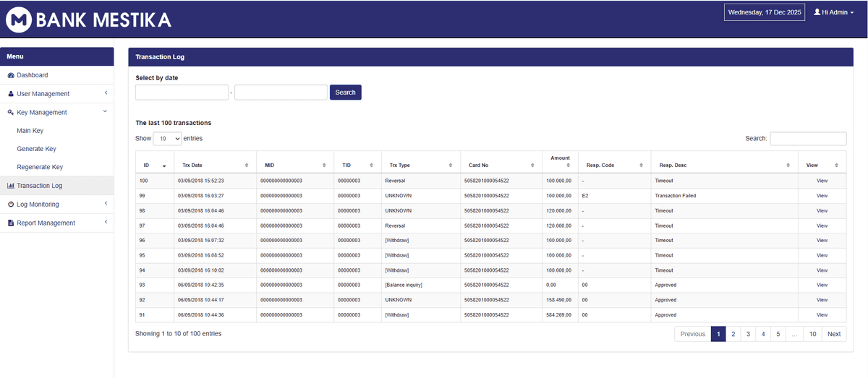Image resolution: width=868 pixels, height=378 pixels.
Task: Open Main Key submenu item
Action: click(x=30, y=131)
